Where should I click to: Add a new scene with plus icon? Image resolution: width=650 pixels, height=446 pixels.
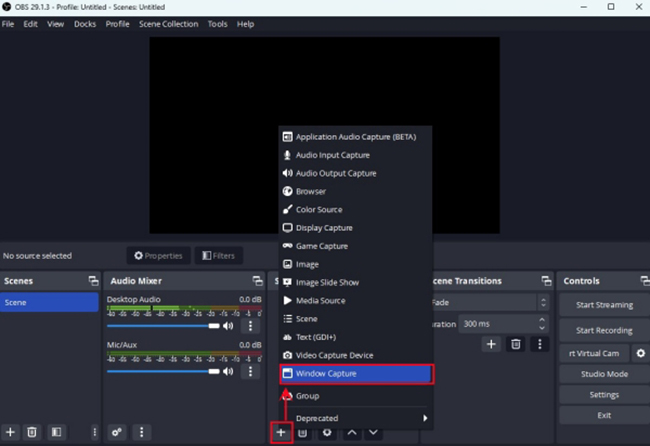coord(10,432)
